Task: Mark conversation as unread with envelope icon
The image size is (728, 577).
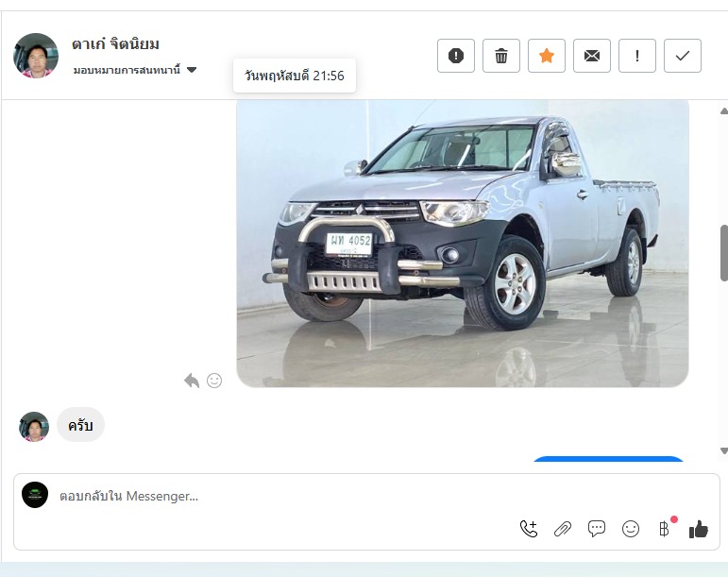Action: tap(591, 56)
